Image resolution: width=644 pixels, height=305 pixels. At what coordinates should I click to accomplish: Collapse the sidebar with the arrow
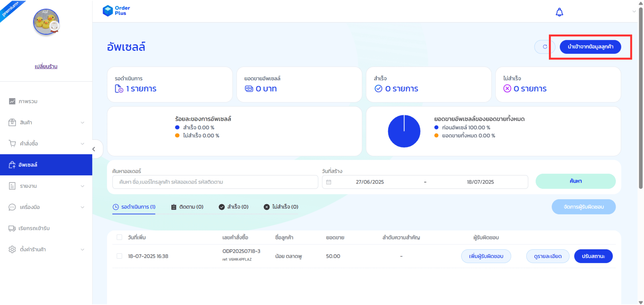(x=94, y=149)
